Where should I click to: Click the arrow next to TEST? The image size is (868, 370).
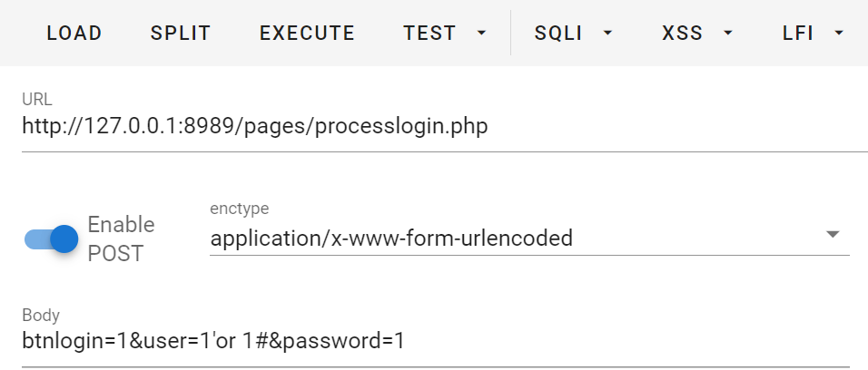(x=481, y=34)
